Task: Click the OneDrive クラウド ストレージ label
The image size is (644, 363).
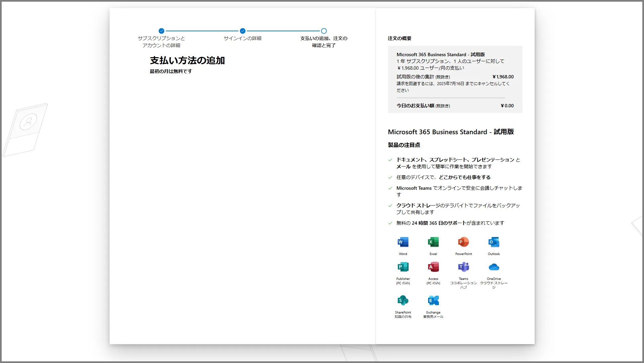Action: 494,283
